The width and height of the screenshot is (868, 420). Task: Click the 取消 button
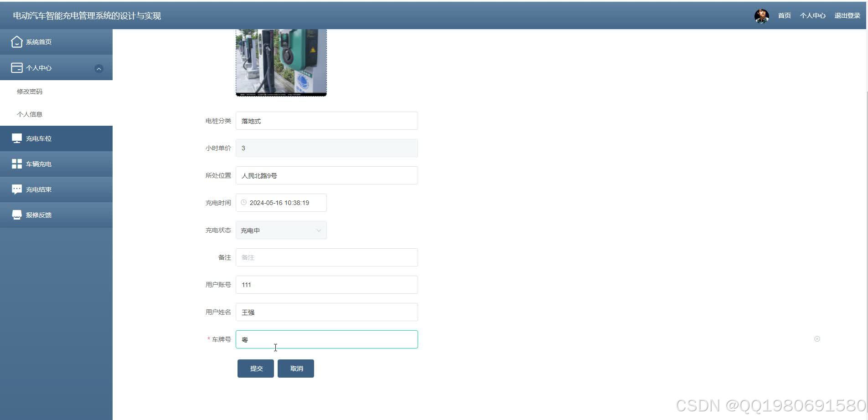tap(296, 369)
